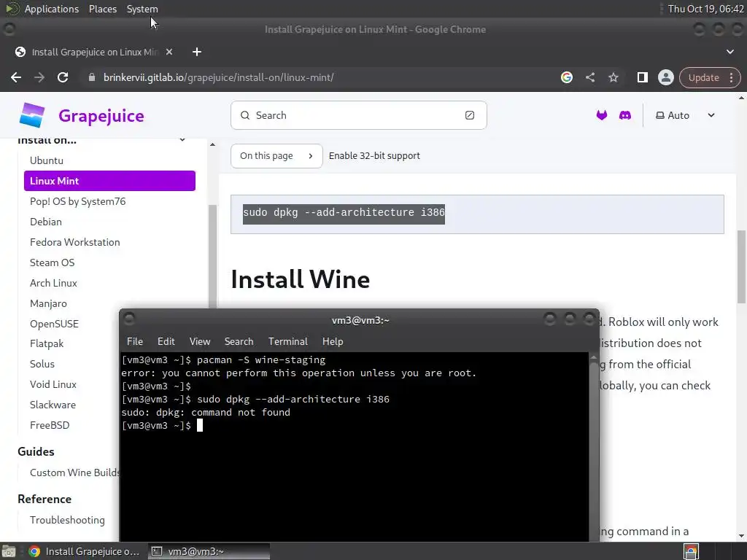Image resolution: width=747 pixels, height=560 pixels.
Task: Open the System menu
Action: click(142, 9)
